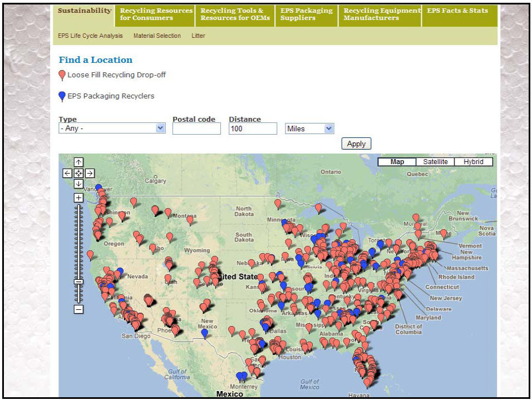Click the Ontario label on map
The image size is (532, 400).
pos(331,172)
